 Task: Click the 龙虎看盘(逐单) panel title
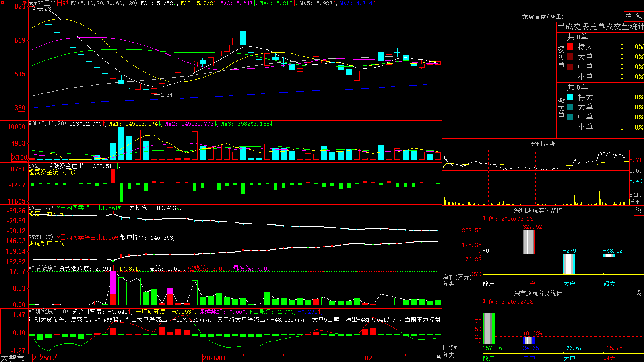tap(543, 16)
